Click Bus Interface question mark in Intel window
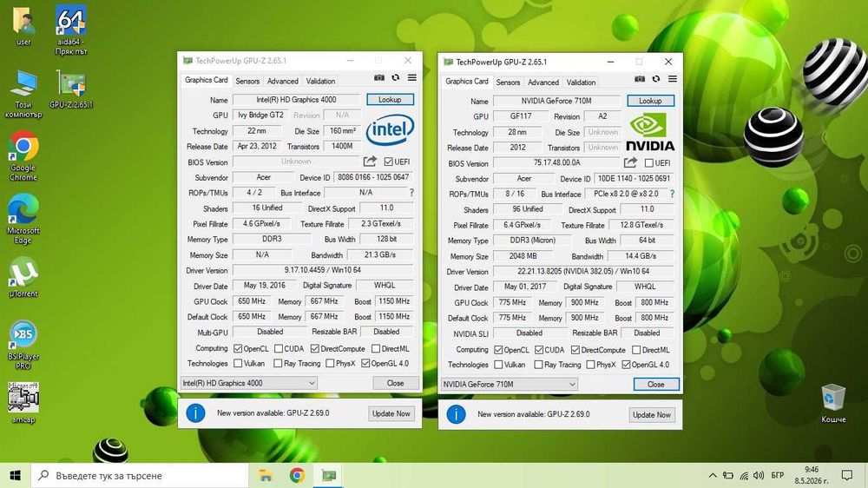 point(411,193)
